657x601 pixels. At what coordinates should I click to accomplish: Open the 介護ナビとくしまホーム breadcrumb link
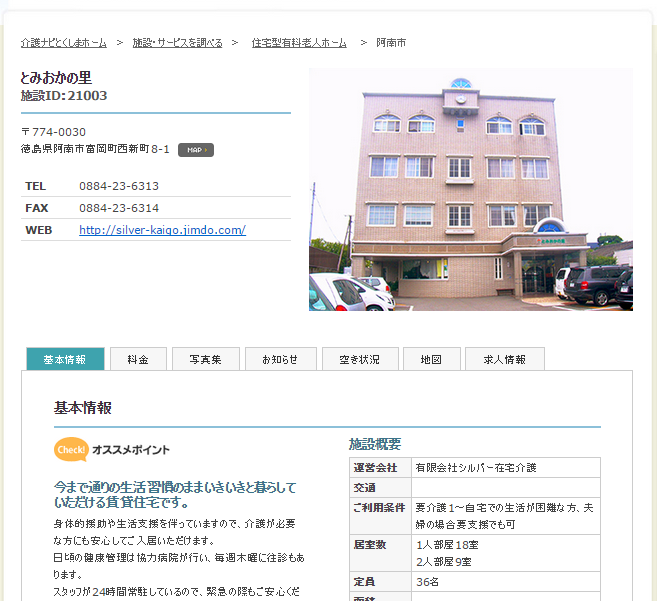tap(63, 43)
